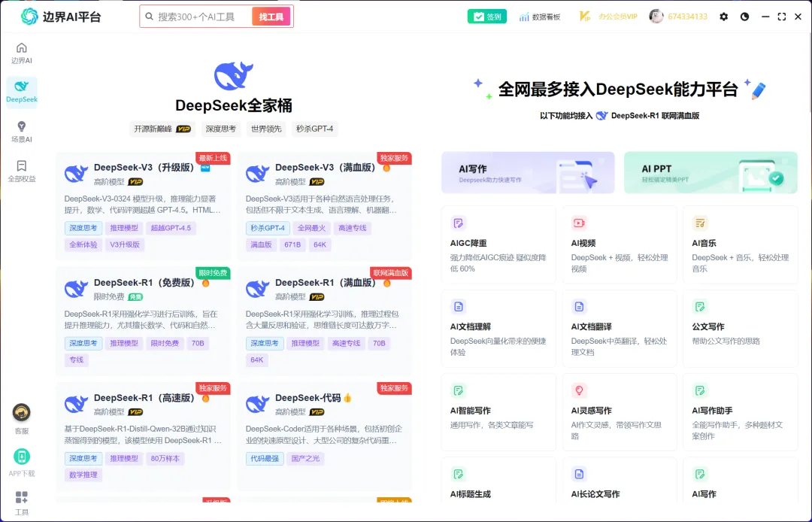
Task: Click the APP下载 phone icon
Action: pyautogui.click(x=21, y=457)
